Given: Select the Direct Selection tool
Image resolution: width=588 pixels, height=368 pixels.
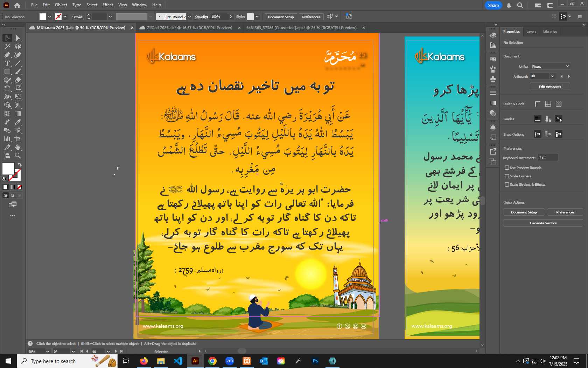Looking at the screenshot, I should click(x=18, y=38).
